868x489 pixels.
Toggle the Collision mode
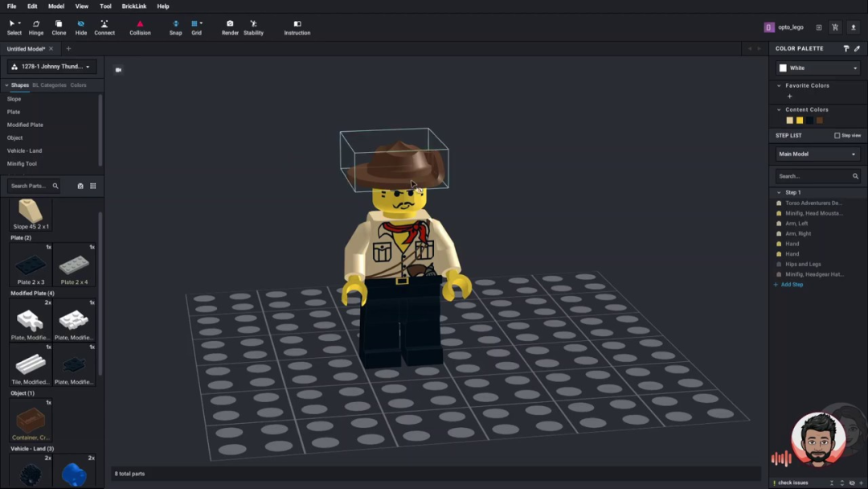pyautogui.click(x=140, y=27)
